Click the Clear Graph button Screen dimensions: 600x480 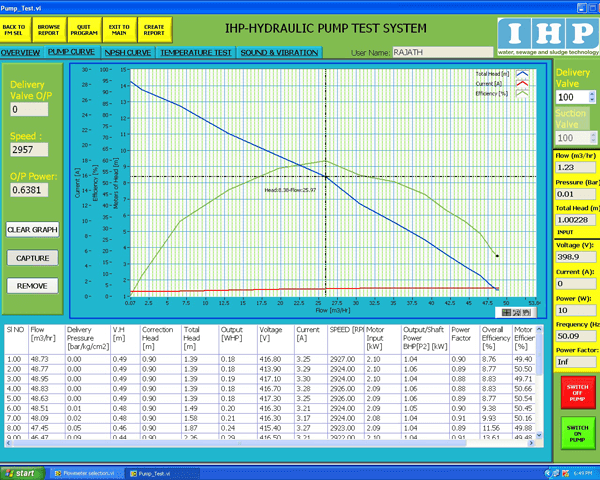tap(33, 229)
